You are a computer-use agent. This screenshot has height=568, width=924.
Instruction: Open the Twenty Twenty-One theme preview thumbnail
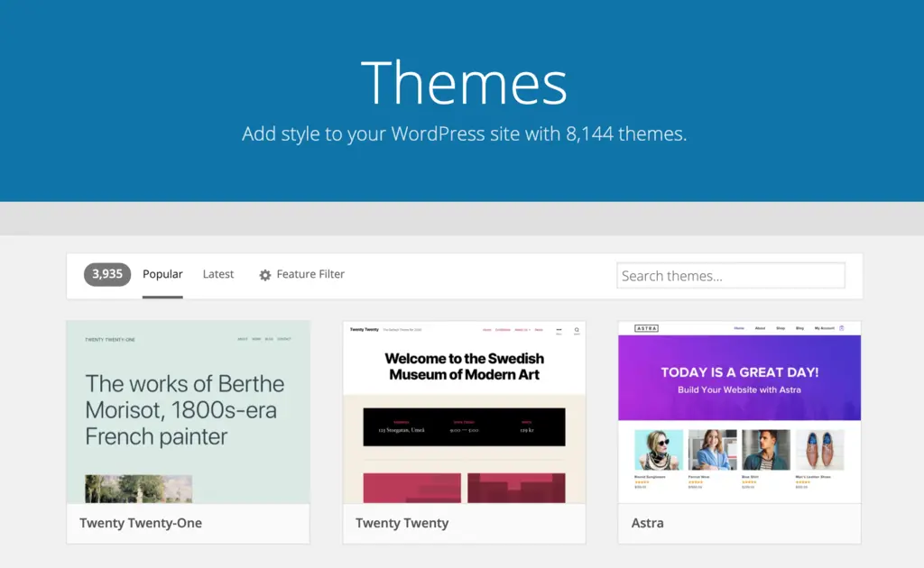[x=188, y=412]
